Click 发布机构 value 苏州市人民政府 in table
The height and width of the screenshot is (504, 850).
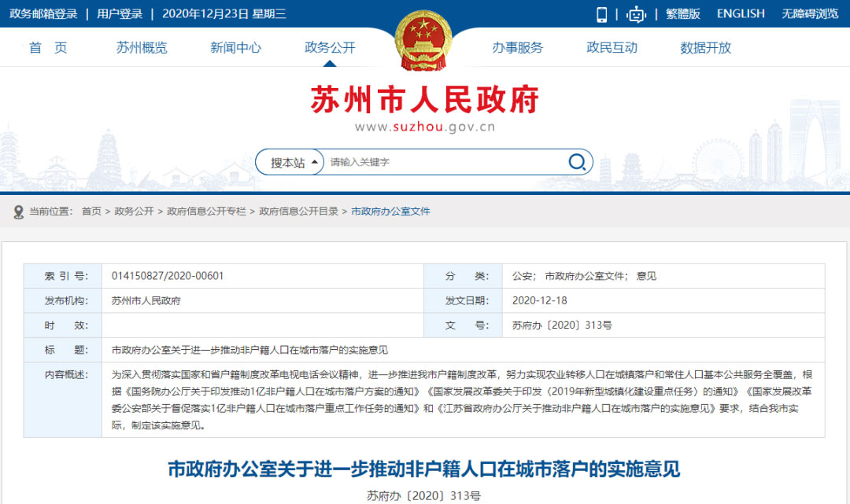click(146, 300)
